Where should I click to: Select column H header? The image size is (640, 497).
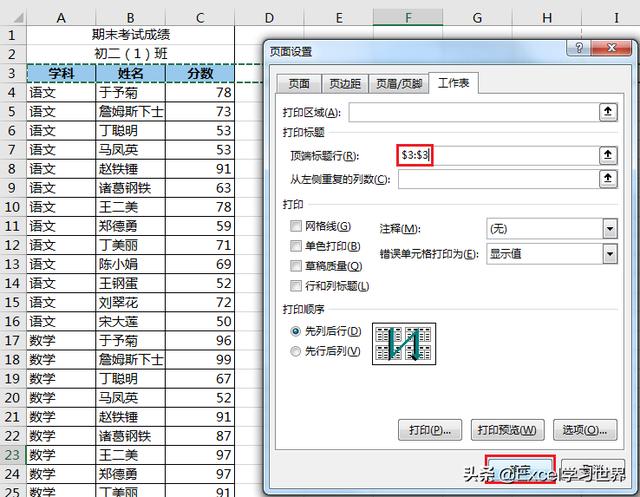pyautogui.click(x=547, y=18)
